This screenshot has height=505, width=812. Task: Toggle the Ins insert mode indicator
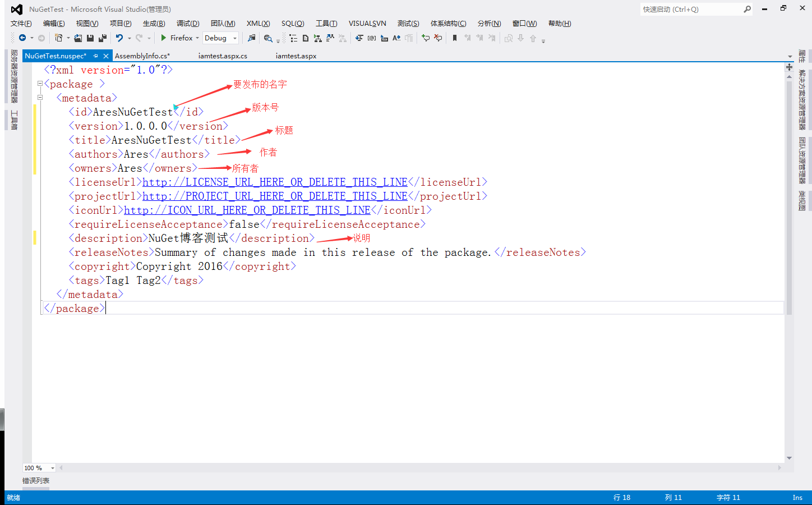coord(797,498)
